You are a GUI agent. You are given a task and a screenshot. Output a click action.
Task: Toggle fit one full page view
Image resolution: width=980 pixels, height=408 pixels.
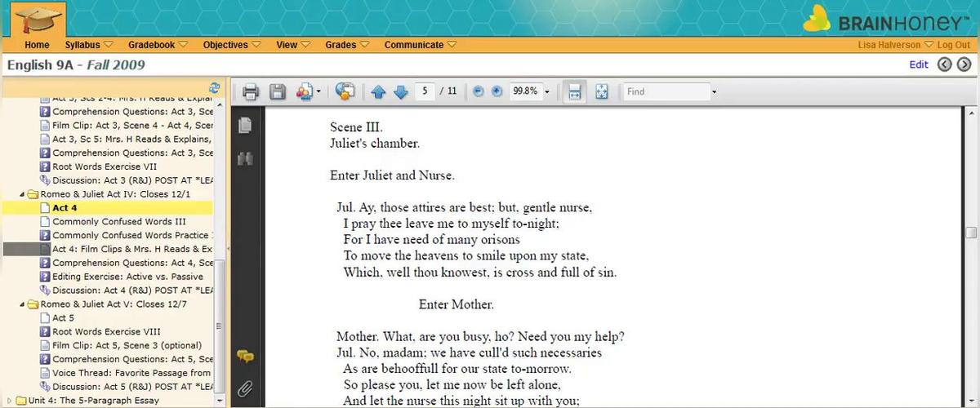click(x=601, y=92)
